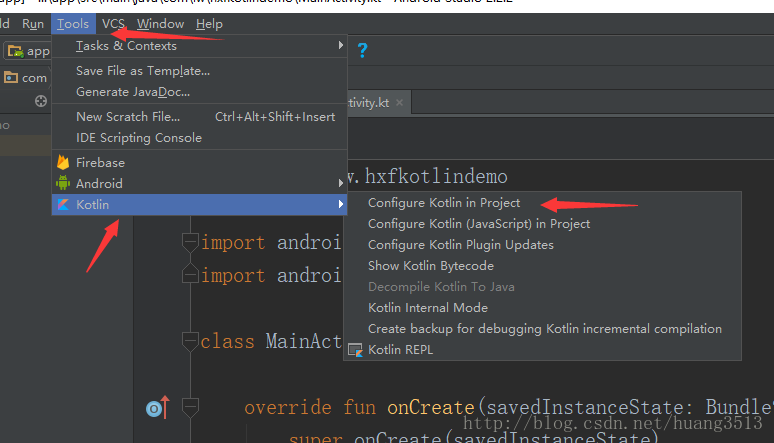
Task: Open IDE Scripting Console
Action: (199, 138)
